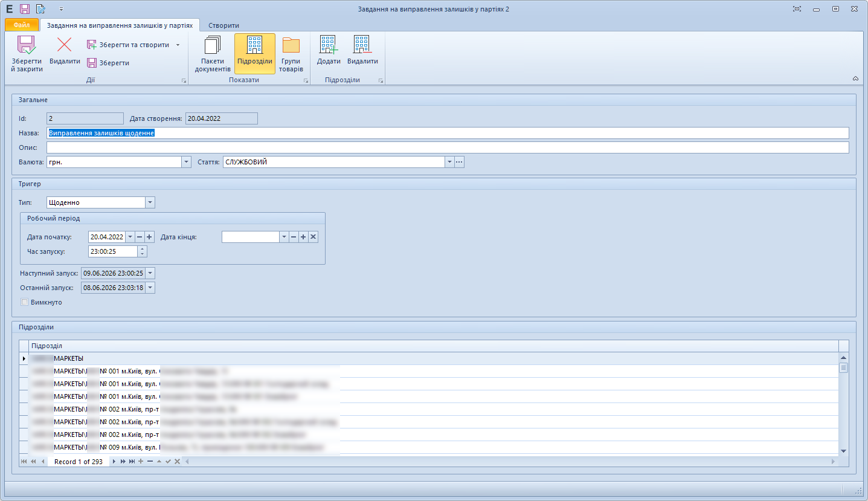Show 'Пакети документів' panel
Screen dimensions: 868x501
(213, 54)
